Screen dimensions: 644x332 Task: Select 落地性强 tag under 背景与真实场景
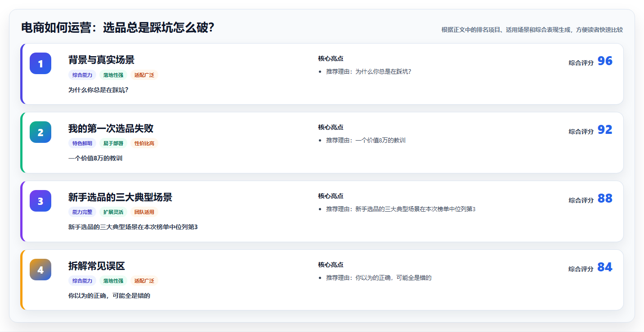113,75
